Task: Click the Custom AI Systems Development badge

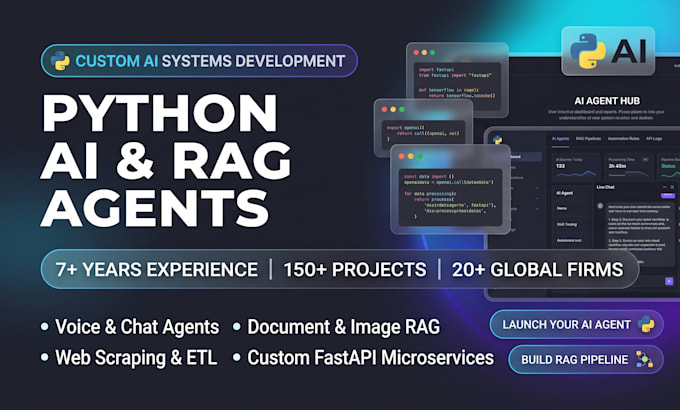Action: (x=199, y=61)
